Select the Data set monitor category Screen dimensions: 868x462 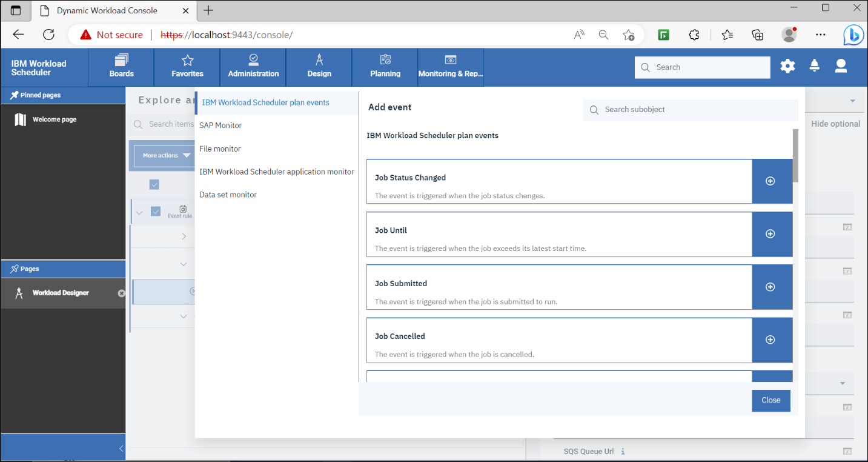point(228,195)
